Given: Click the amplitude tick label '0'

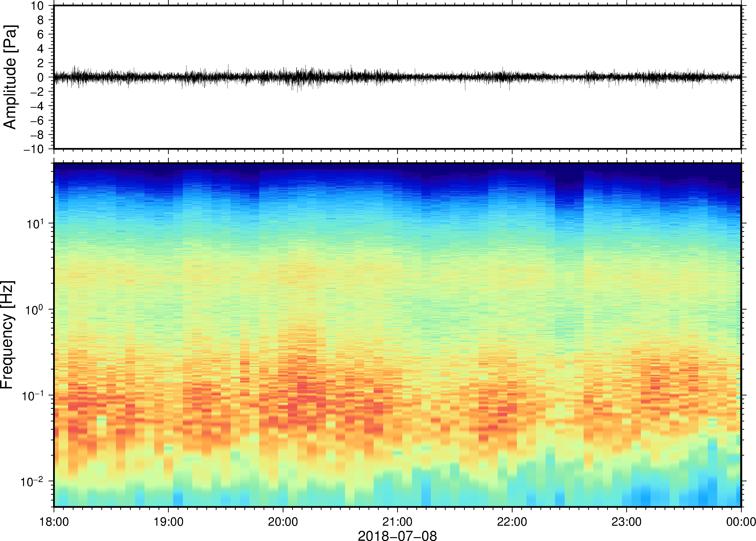Looking at the screenshot, I should 41,77.
